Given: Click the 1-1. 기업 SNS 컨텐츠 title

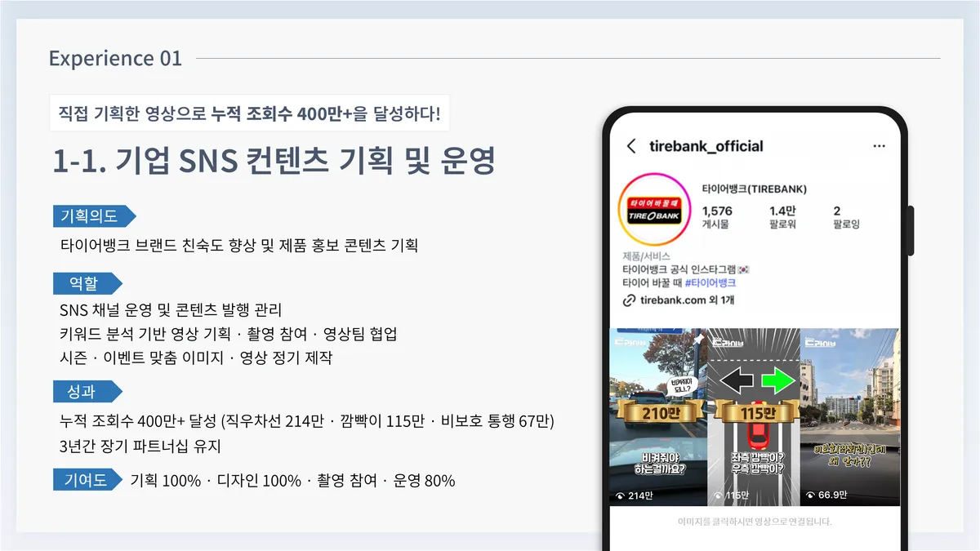Looking at the screenshot, I should [x=274, y=161].
